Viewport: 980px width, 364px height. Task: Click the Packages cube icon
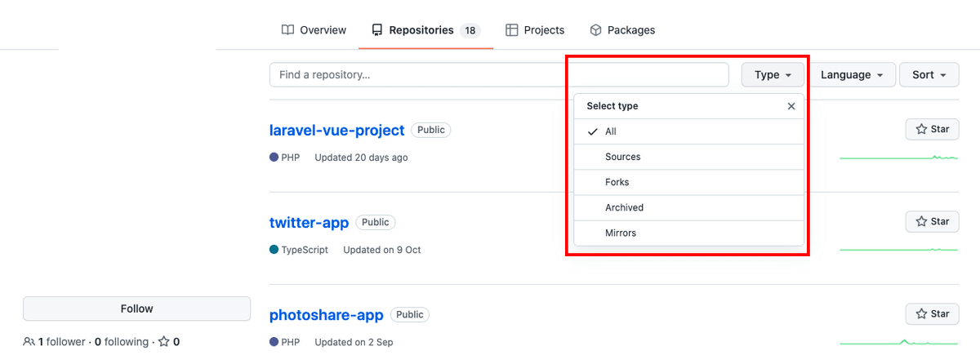595,30
